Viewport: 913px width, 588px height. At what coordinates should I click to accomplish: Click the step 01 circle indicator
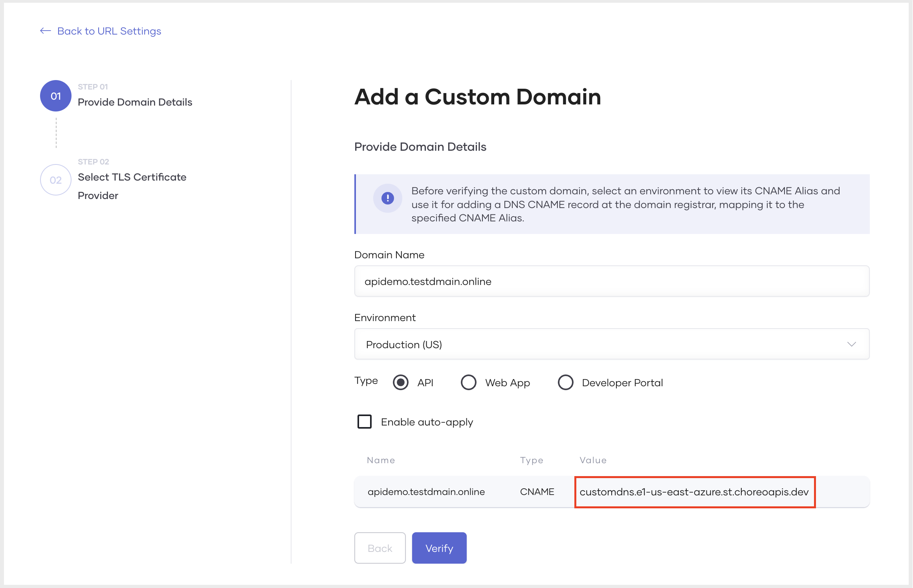tap(56, 96)
